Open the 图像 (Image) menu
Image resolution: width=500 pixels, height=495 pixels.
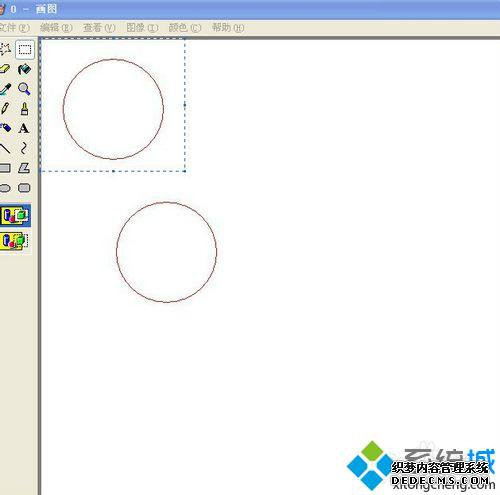(x=142, y=27)
